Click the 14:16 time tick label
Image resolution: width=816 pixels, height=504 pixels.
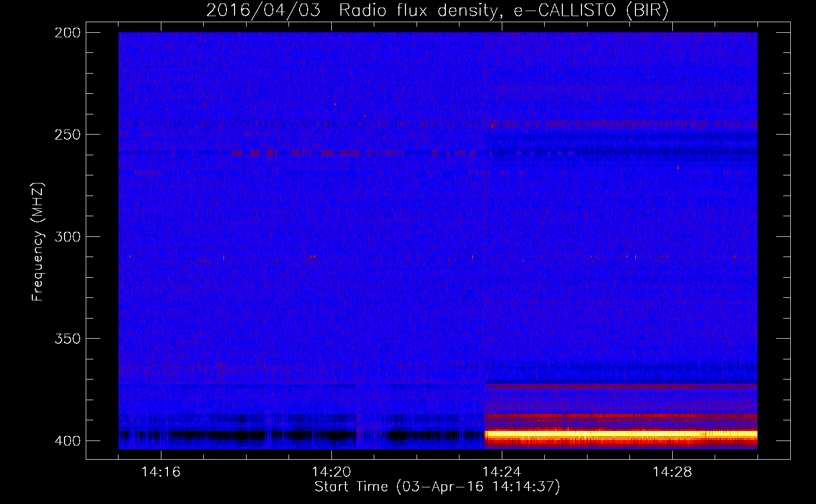(x=161, y=472)
